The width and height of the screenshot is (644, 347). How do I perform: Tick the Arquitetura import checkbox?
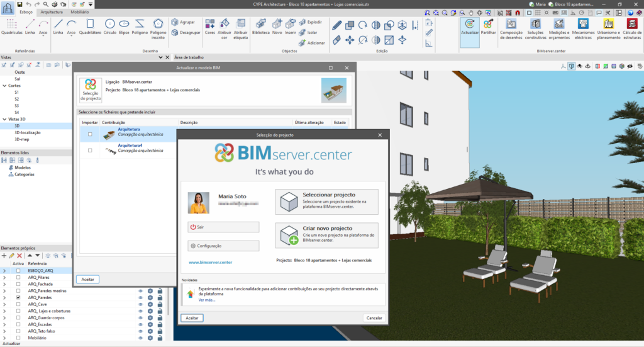(90, 134)
